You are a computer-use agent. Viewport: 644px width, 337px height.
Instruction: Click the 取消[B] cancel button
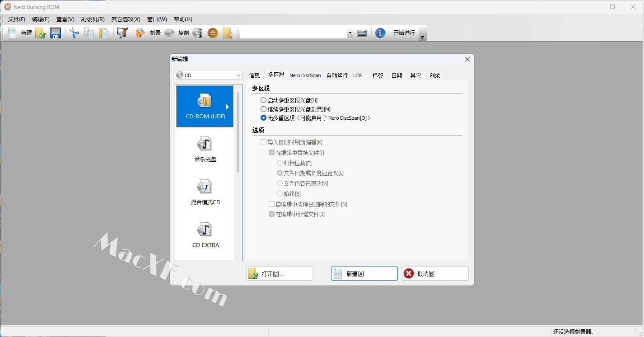tap(435, 274)
